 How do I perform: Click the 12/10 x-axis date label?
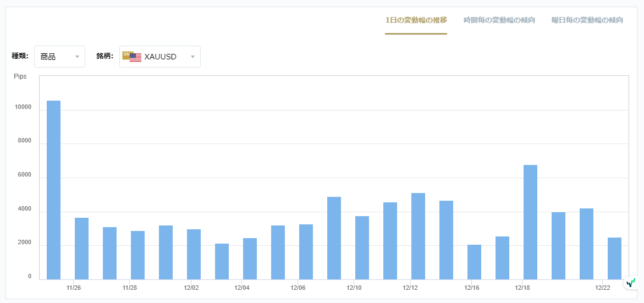click(354, 288)
